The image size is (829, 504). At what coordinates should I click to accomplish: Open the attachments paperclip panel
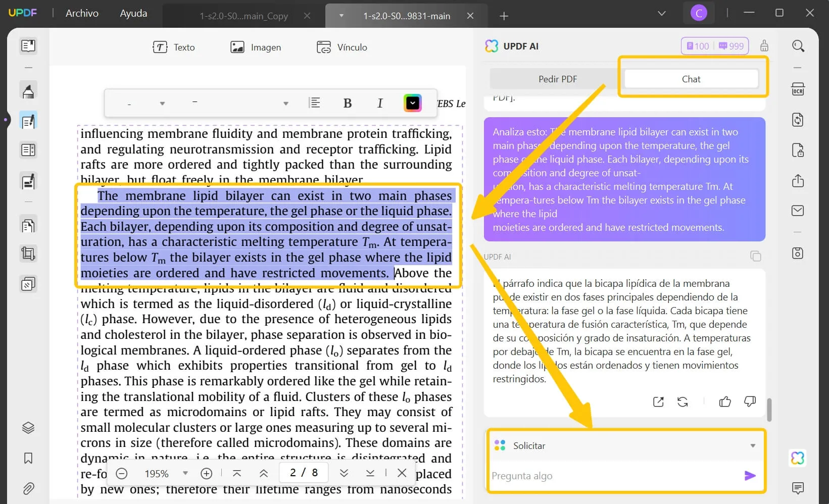pyautogui.click(x=28, y=488)
